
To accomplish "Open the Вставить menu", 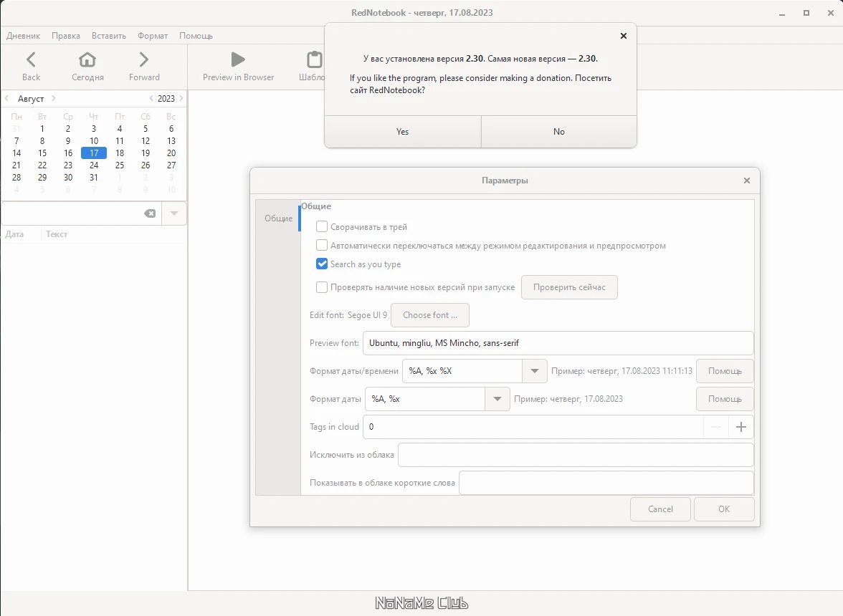I will click(109, 35).
